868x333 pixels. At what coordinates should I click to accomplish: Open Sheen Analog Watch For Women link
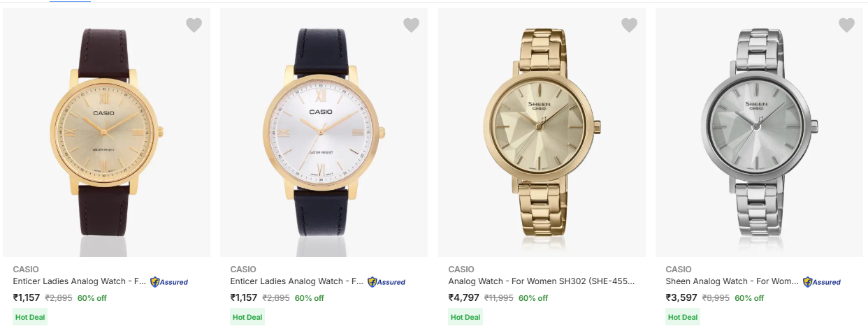(x=732, y=281)
